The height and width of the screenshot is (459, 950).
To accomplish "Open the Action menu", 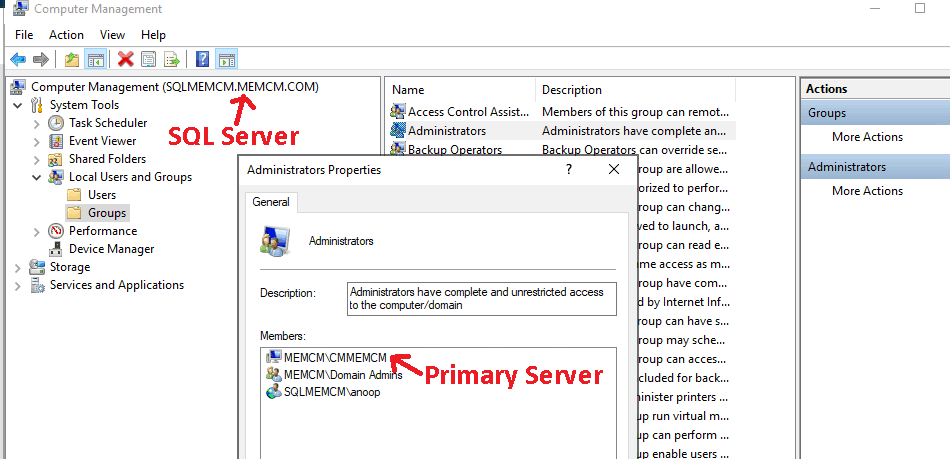I will pyautogui.click(x=66, y=35).
